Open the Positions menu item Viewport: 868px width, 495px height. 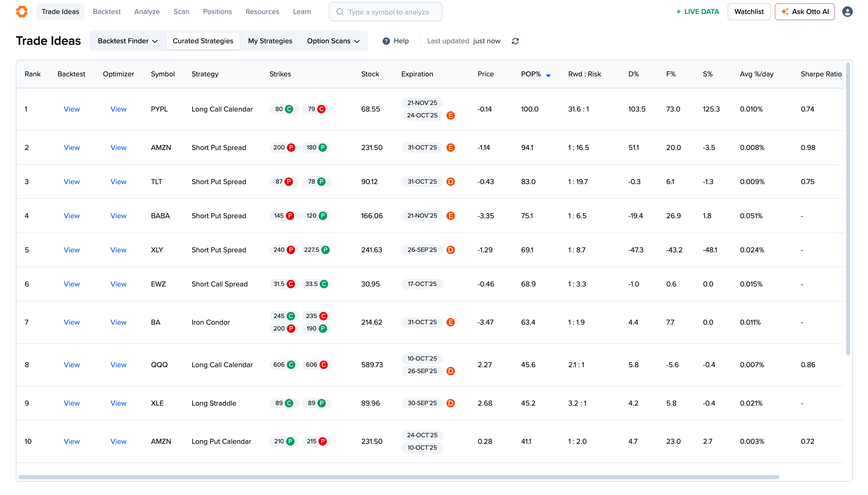point(217,11)
